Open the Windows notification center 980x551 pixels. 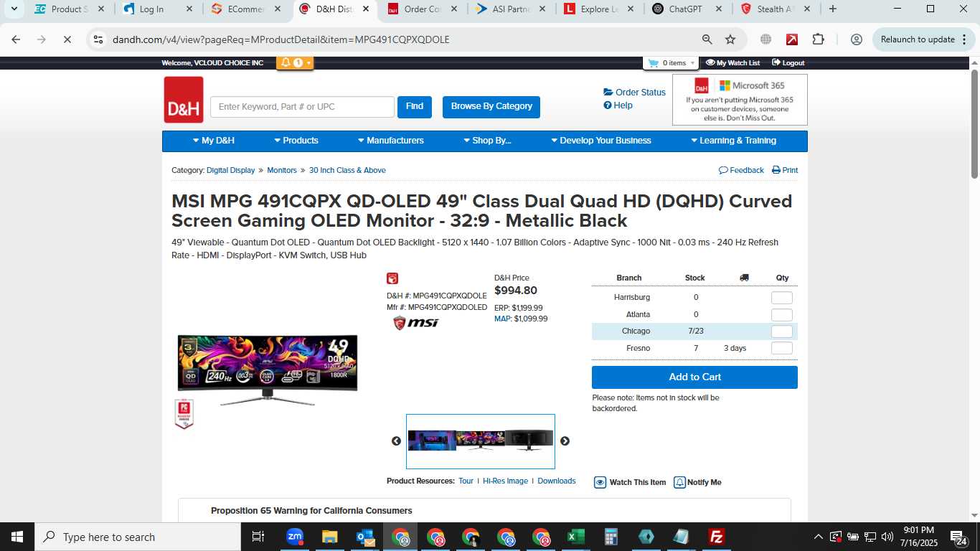click(x=959, y=537)
